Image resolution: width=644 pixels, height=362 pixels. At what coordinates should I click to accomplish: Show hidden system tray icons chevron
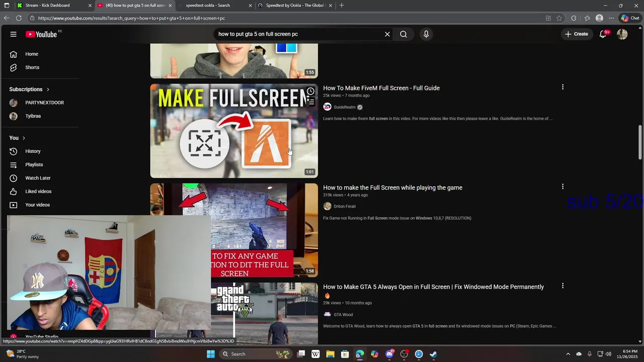[x=568, y=354]
